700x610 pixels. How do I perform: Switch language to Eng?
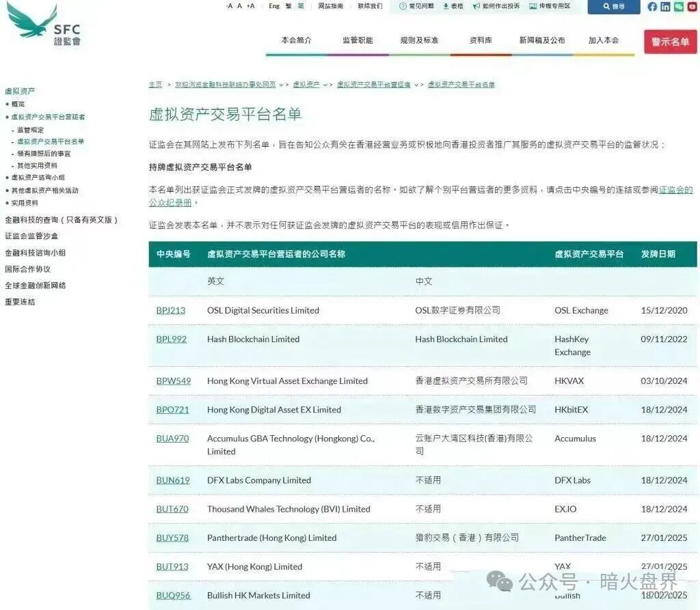(273, 6)
